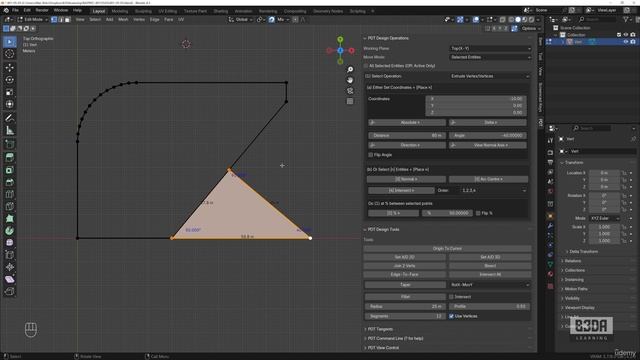
Task: Open the Taper RotX-MovY dropdown
Action: click(490, 284)
